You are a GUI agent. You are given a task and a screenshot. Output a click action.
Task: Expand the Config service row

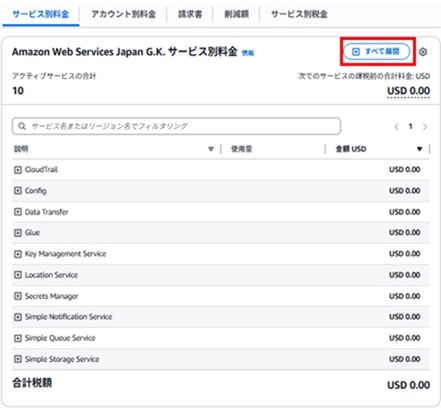point(18,191)
